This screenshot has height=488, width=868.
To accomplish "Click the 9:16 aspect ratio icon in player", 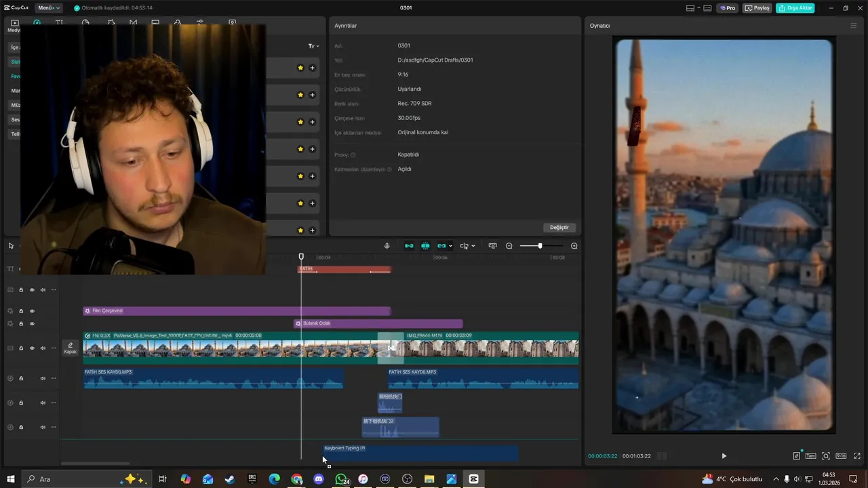I will tap(841, 456).
